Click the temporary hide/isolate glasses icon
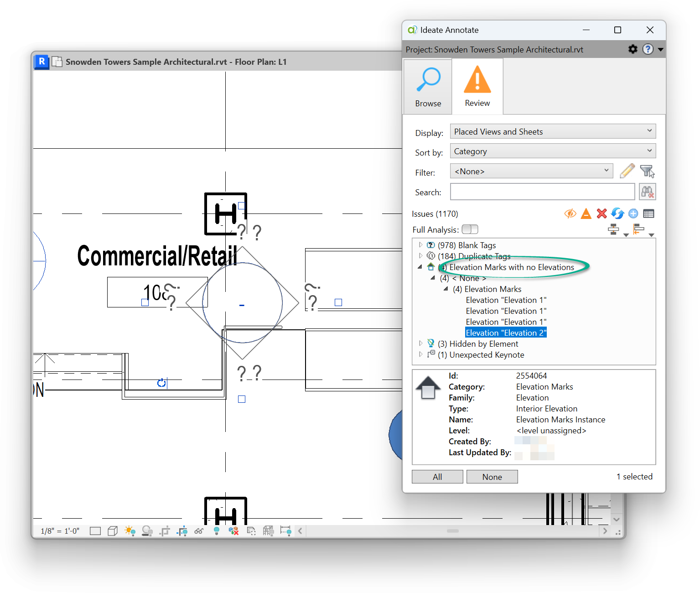 click(199, 531)
